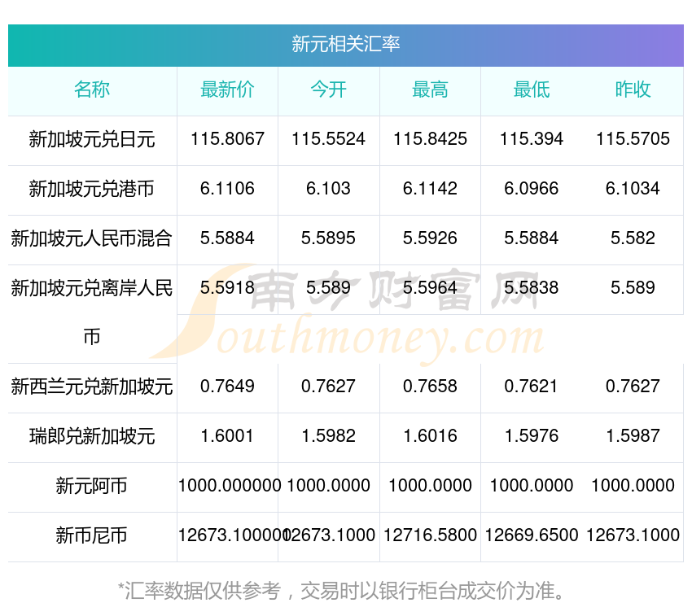Select the value 5.5964
The height and width of the screenshot is (616, 692).
pos(430,288)
